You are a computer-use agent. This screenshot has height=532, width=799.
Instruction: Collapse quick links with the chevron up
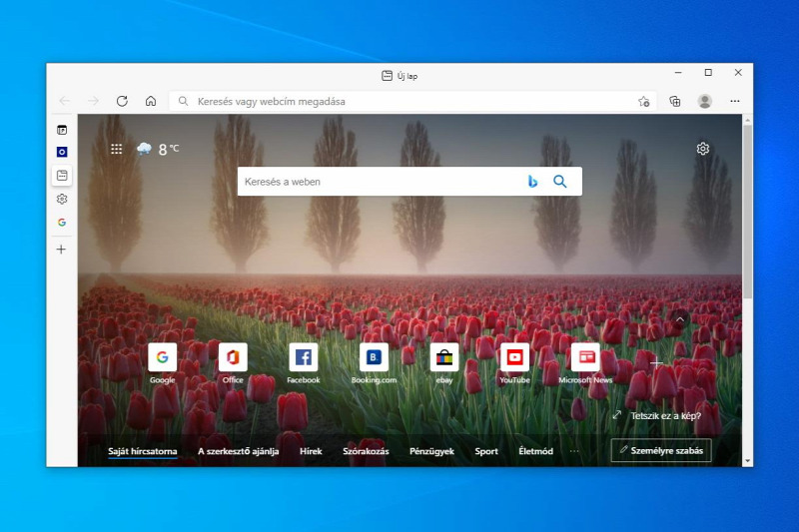(x=680, y=319)
